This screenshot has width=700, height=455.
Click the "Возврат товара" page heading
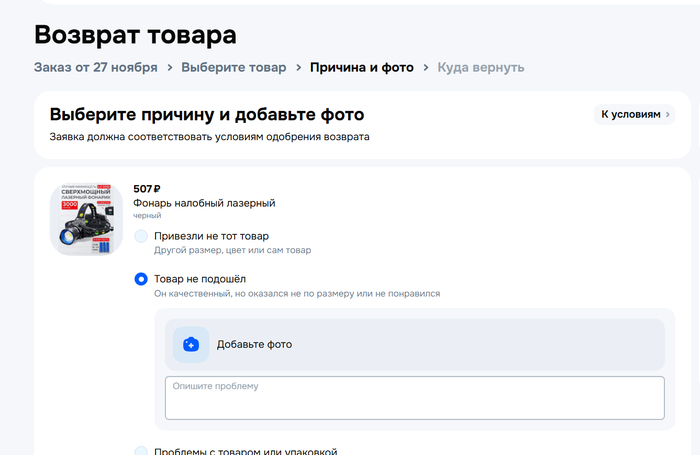pos(135,34)
